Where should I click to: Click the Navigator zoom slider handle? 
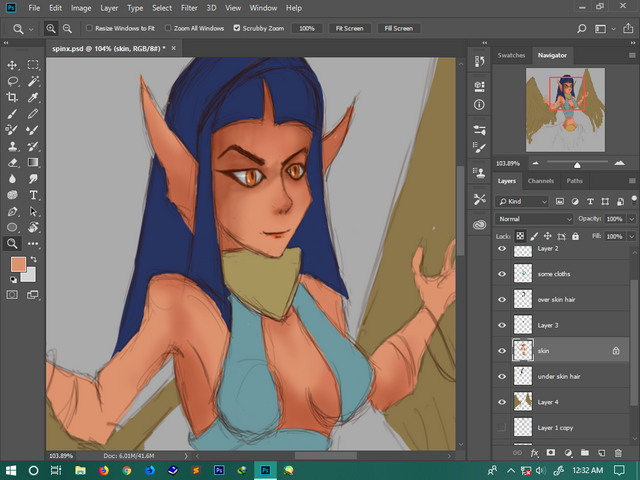[x=577, y=165]
